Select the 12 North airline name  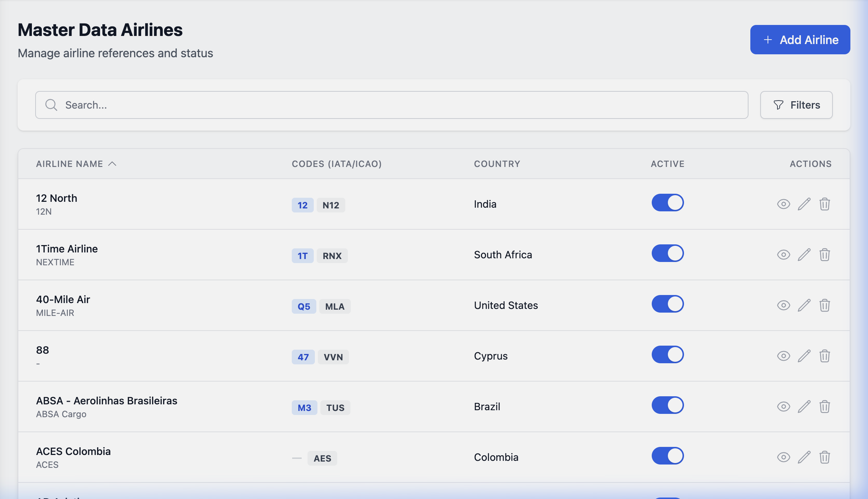tap(56, 198)
